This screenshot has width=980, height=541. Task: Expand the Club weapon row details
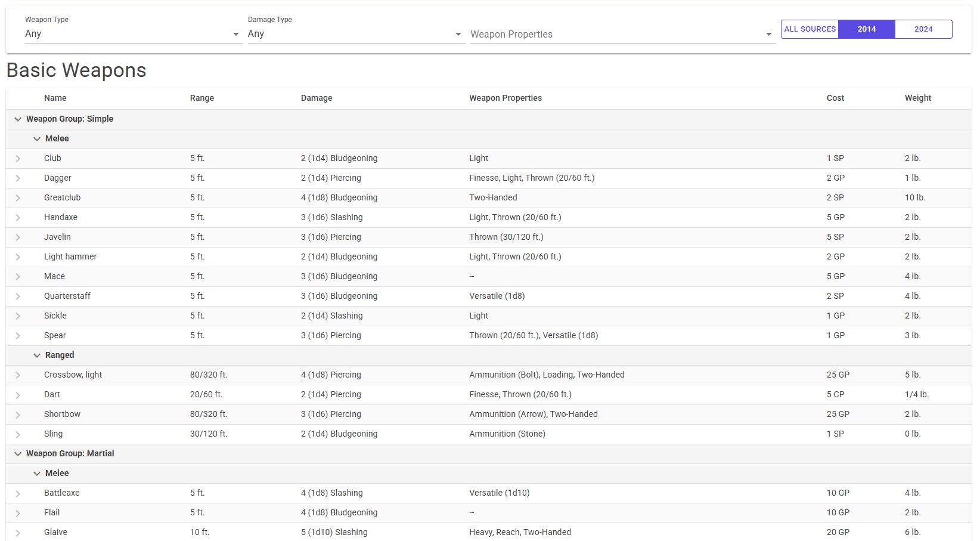point(18,158)
